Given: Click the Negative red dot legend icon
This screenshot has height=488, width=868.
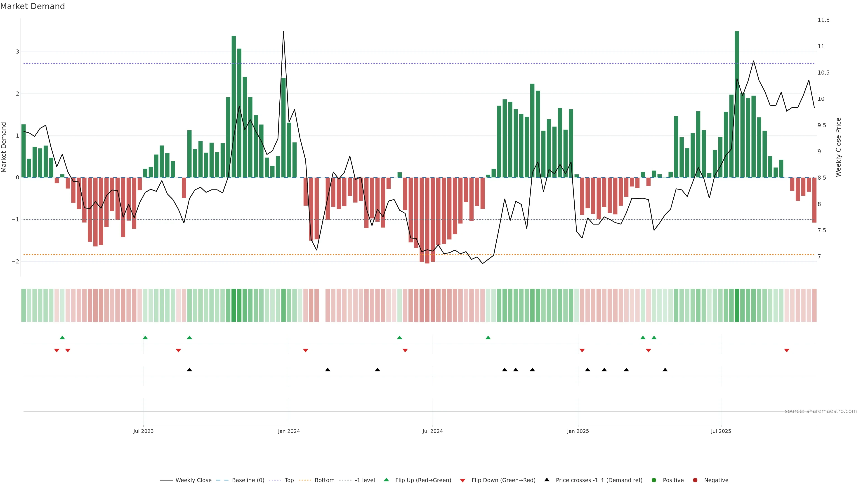Looking at the screenshot, I should 695,480.
